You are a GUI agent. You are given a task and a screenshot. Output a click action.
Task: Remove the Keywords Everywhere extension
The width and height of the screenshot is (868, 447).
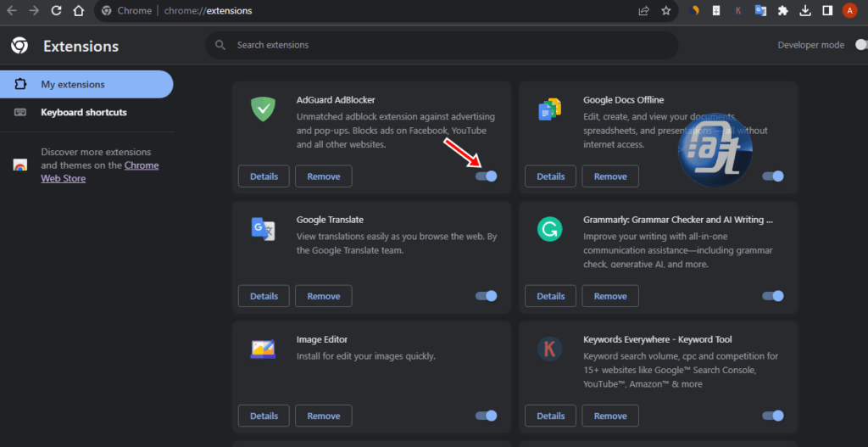point(610,416)
